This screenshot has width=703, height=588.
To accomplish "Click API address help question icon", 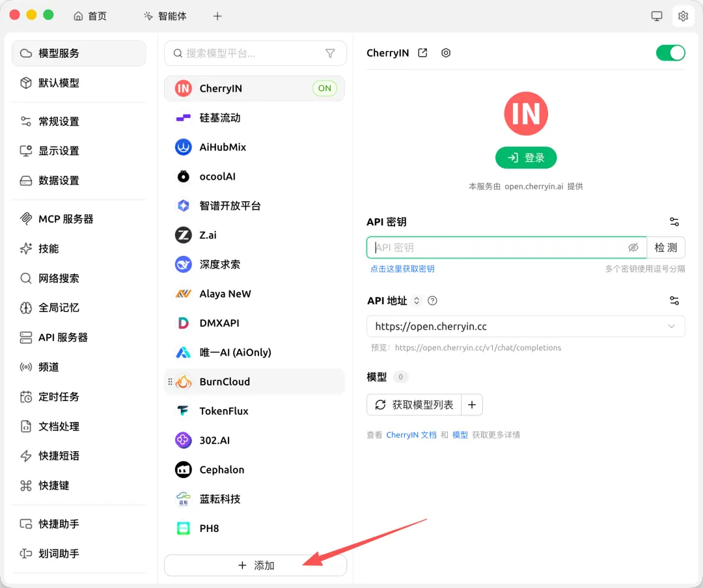I will click(432, 300).
